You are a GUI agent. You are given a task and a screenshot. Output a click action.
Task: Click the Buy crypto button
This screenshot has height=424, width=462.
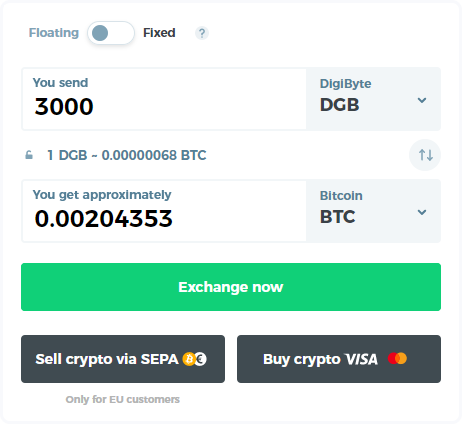339,359
